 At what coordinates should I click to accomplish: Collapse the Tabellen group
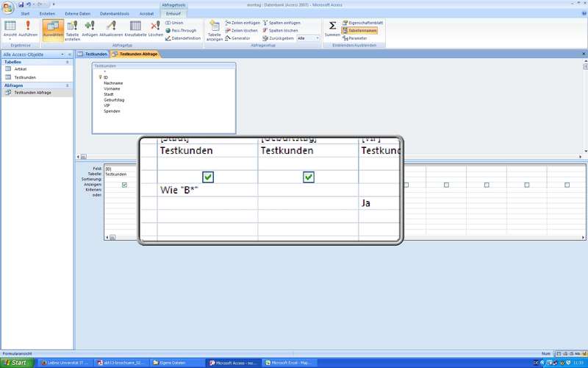[68, 62]
